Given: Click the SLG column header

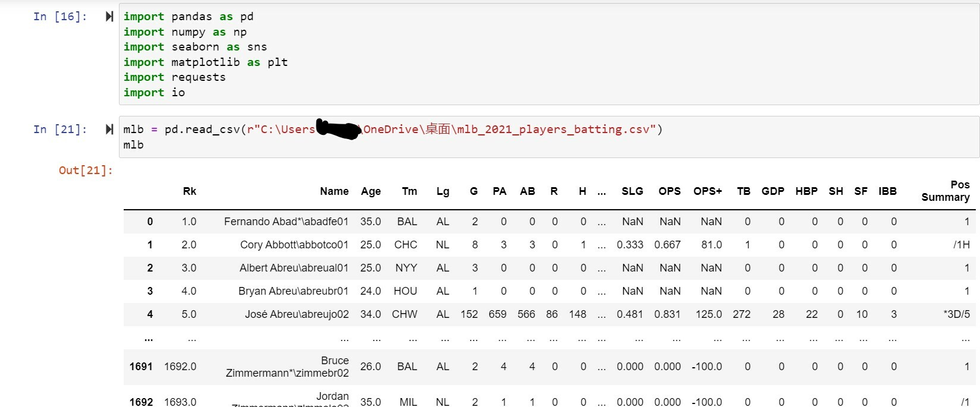Looking at the screenshot, I should [632, 191].
